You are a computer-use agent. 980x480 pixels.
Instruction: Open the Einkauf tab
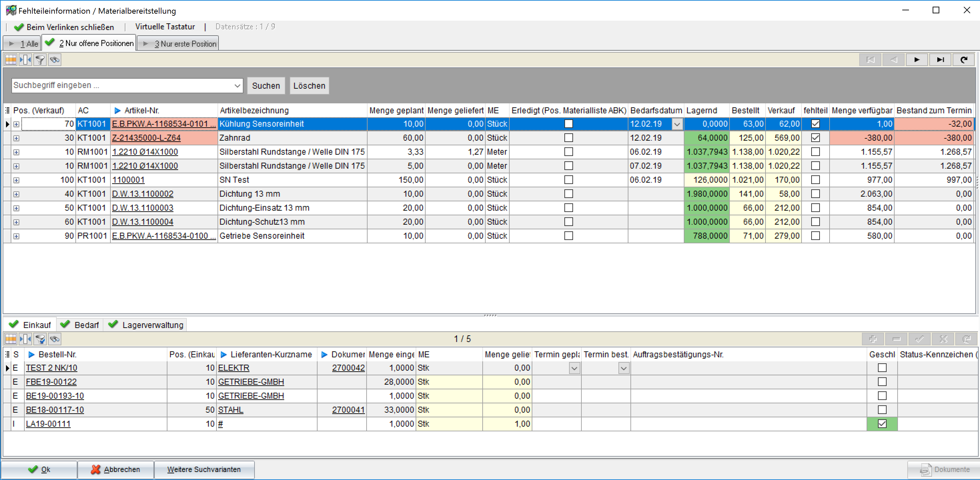pos(30,325)
